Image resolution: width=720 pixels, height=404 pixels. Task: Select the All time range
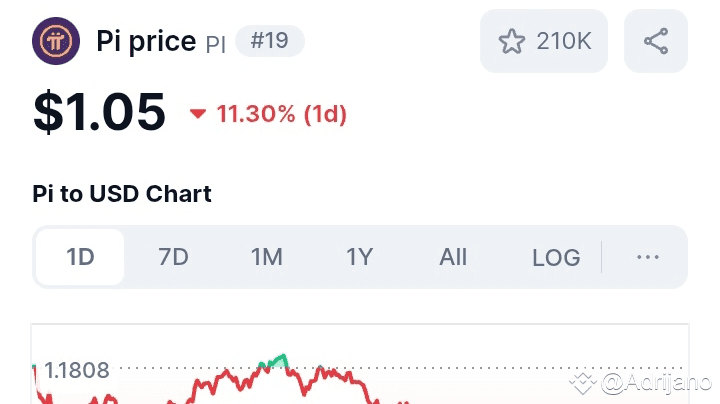[x=453, y=257]
